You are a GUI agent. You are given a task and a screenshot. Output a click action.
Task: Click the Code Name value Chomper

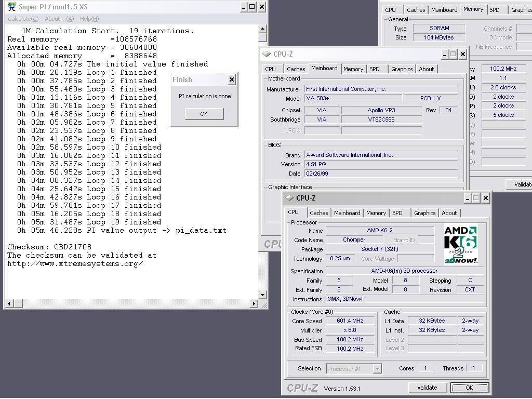tap(354, 240)
